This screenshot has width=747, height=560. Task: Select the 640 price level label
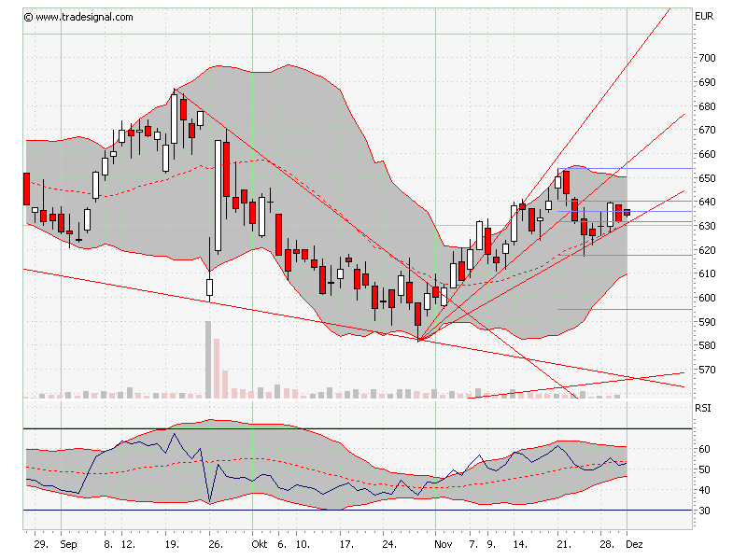tap(707, 202)
